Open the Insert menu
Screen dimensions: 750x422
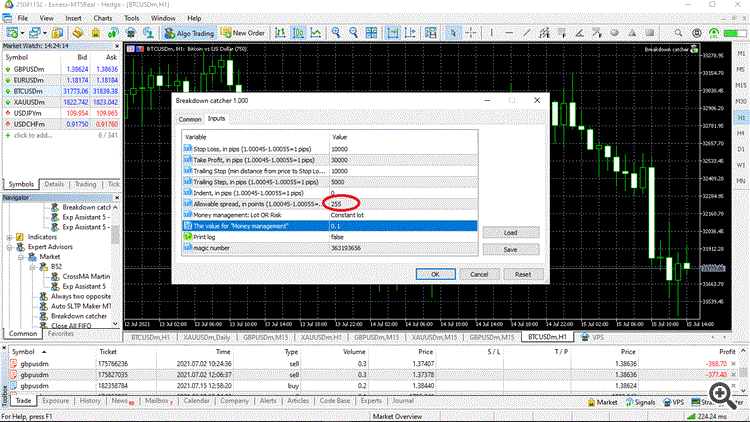point(73,18)
